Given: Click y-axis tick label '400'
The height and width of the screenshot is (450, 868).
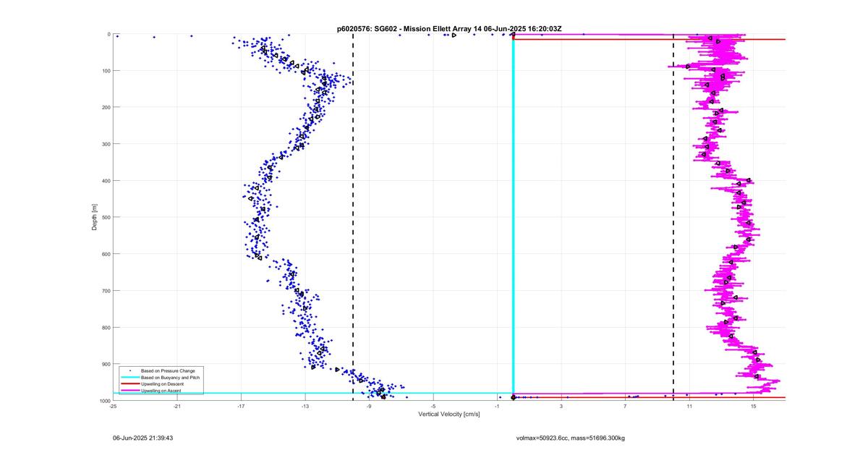Looking at the screenshot, I should click(x=105, y=181).
